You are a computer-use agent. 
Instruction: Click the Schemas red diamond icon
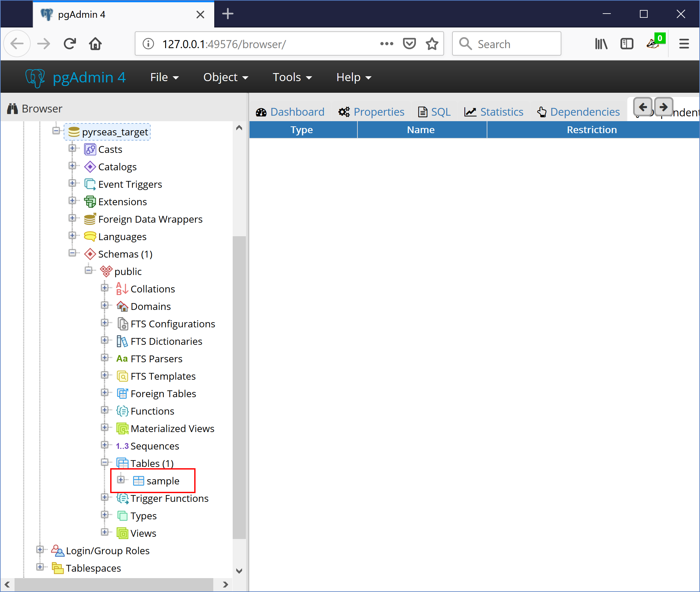pyautogui.click(x=90, y=254)
